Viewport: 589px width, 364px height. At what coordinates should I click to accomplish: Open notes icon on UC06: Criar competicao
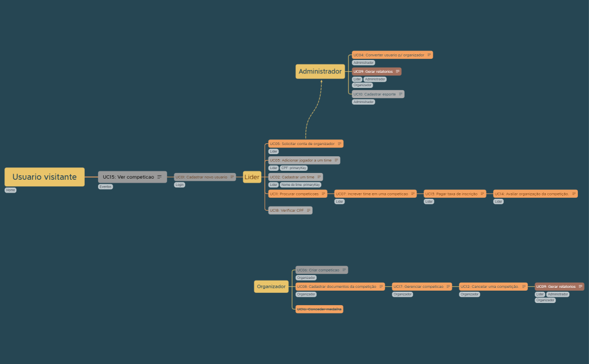[x=344, y=270]
